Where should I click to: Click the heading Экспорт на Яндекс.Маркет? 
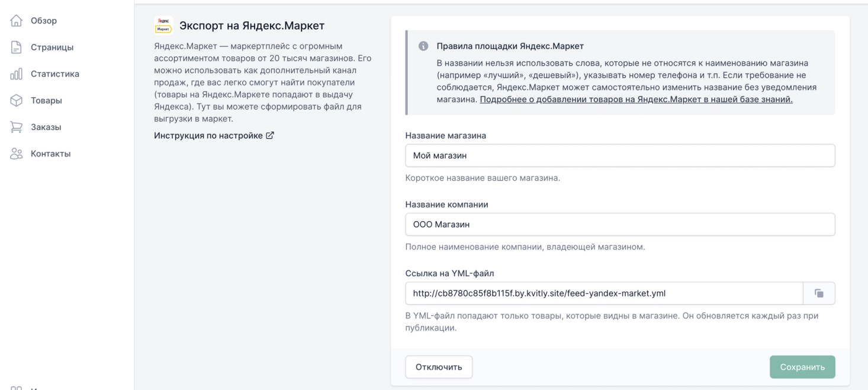252,25
